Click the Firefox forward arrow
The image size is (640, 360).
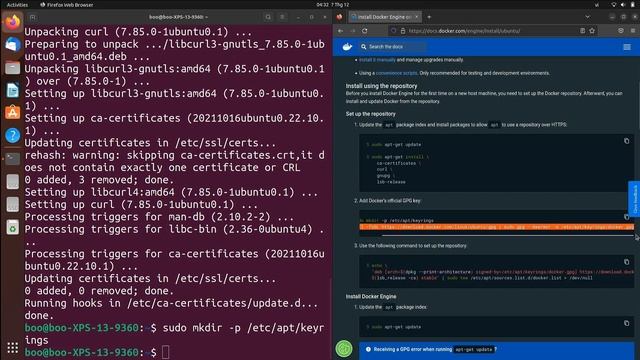353,31
